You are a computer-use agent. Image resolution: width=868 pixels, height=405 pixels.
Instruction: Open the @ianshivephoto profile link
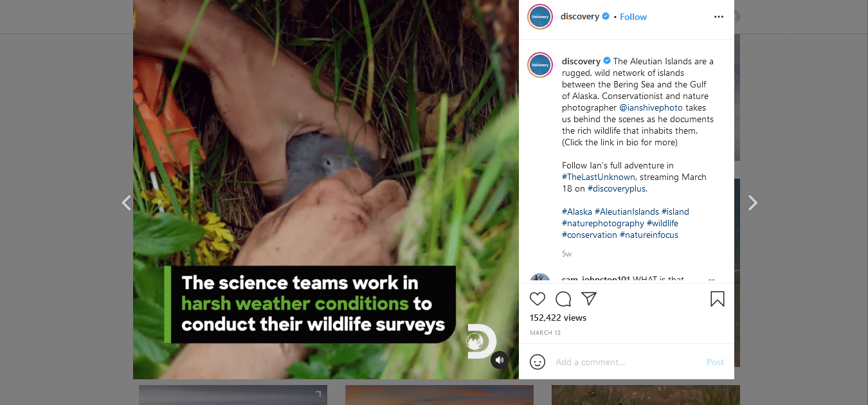point(650,107)
